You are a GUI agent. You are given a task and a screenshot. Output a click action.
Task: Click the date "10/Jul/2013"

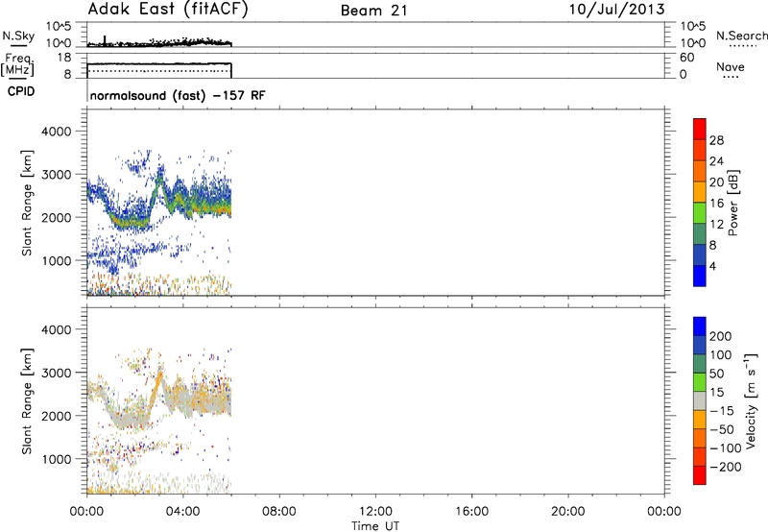pyautogui.click(x=616, y=10)
